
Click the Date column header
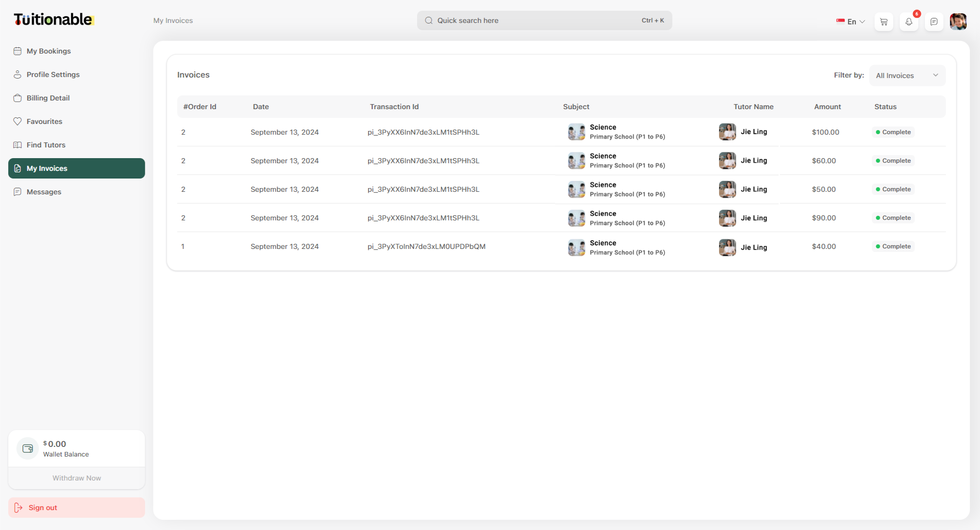tap(261, 107)
